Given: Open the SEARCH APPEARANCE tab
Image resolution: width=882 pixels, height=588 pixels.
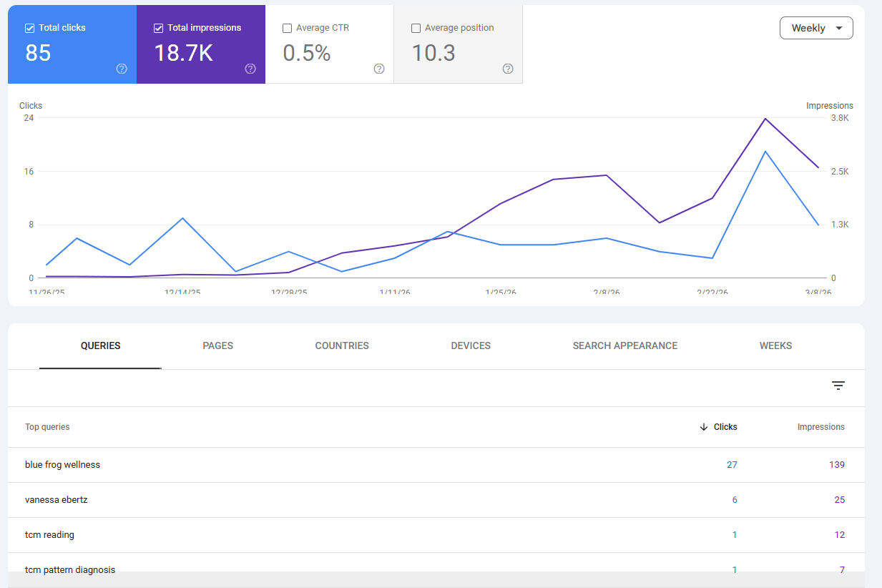Looking at the screenshot, I should click(x=624, y=346).
